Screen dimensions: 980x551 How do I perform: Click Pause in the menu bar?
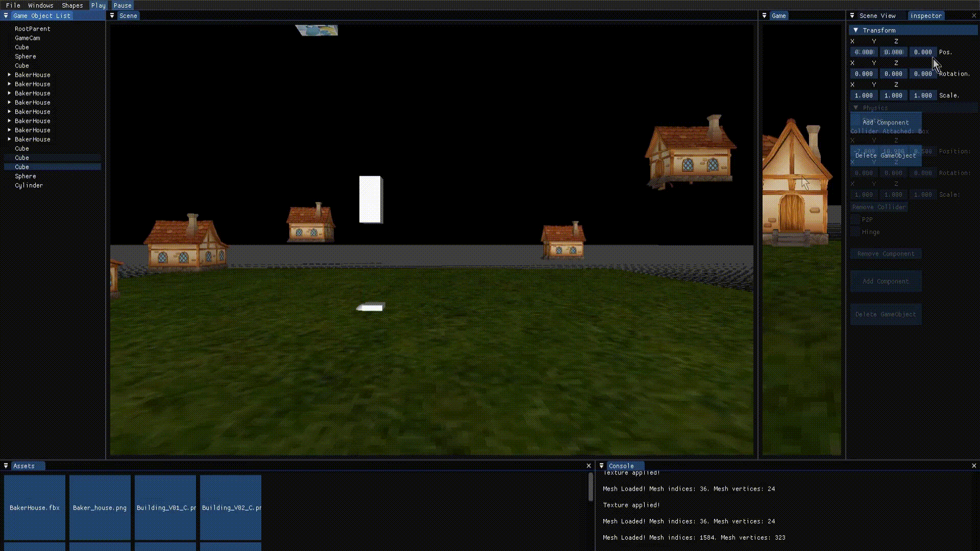tap(122, 5)
